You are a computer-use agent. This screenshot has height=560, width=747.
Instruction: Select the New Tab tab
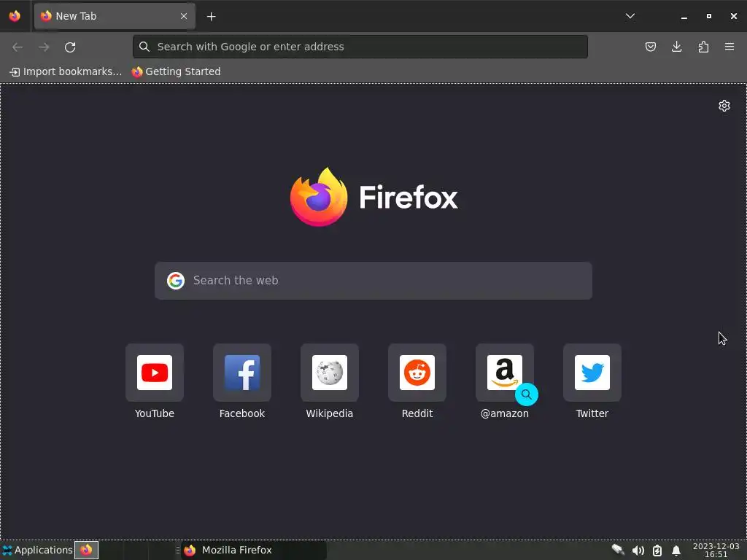(115, 16)
